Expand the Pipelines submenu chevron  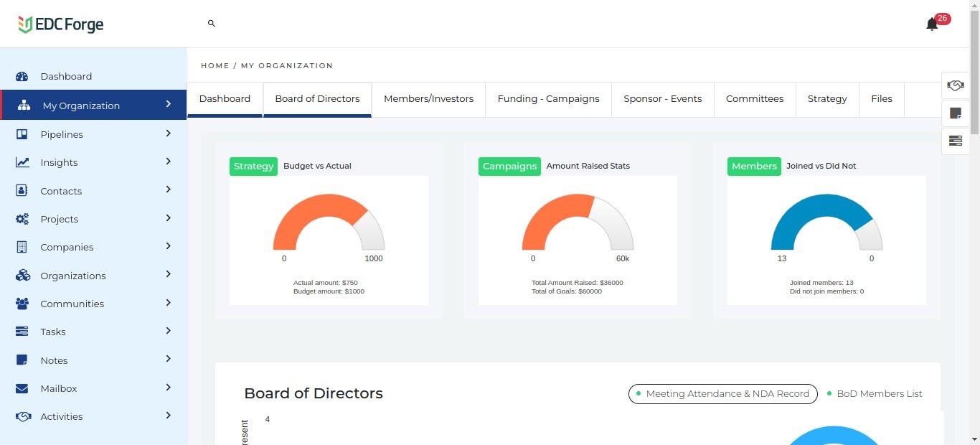point(169,133)
